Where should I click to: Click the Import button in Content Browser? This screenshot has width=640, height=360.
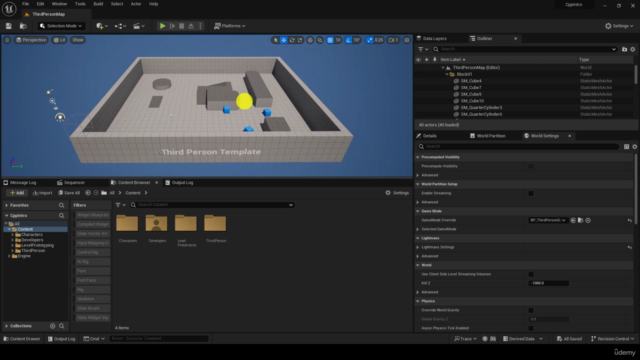click(42, 193)
